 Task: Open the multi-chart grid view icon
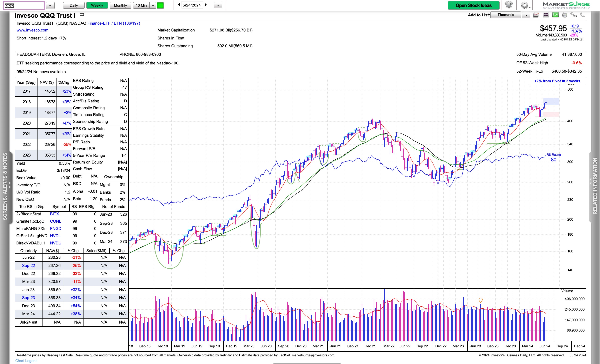click(x=546, y=15)
